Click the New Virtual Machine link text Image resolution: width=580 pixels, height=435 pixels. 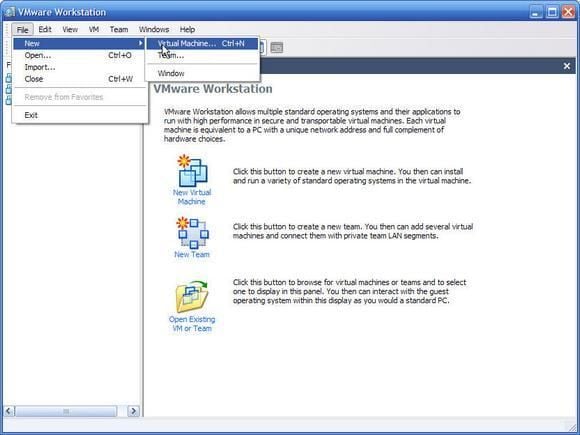[192, 197]
